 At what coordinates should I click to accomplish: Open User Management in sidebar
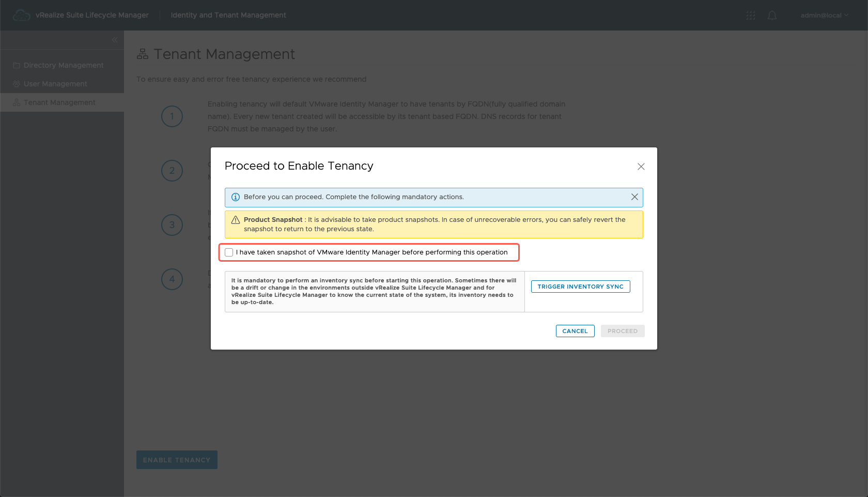[x=55, y=84]
